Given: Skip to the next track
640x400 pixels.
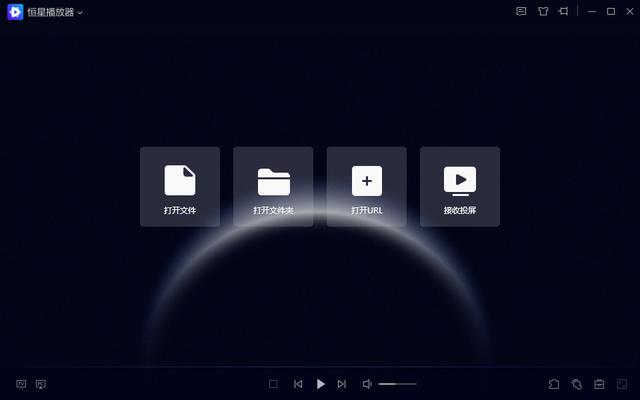Looking at the screenshot, I should coord(342,384).
